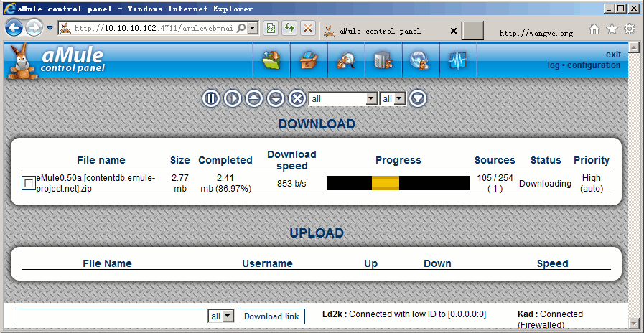Open the Kad network globe icon
Viewport: 644px width, 333px height.
[421, 61]
